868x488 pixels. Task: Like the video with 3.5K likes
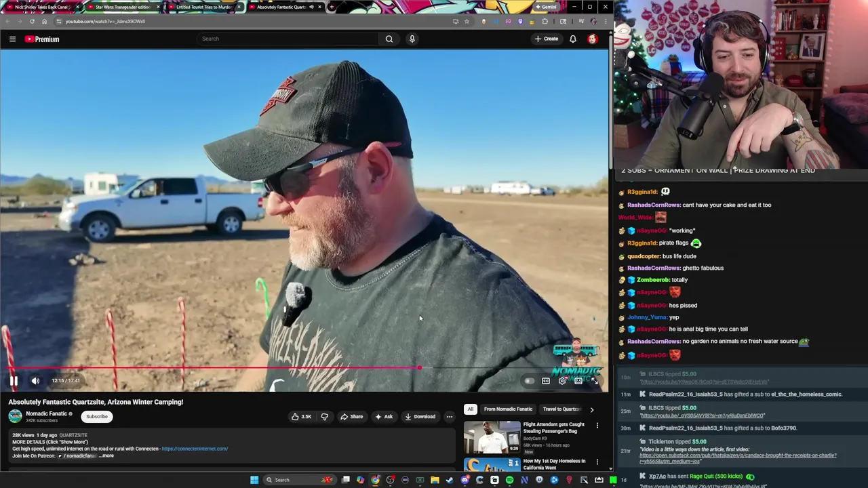pos(301,417)
